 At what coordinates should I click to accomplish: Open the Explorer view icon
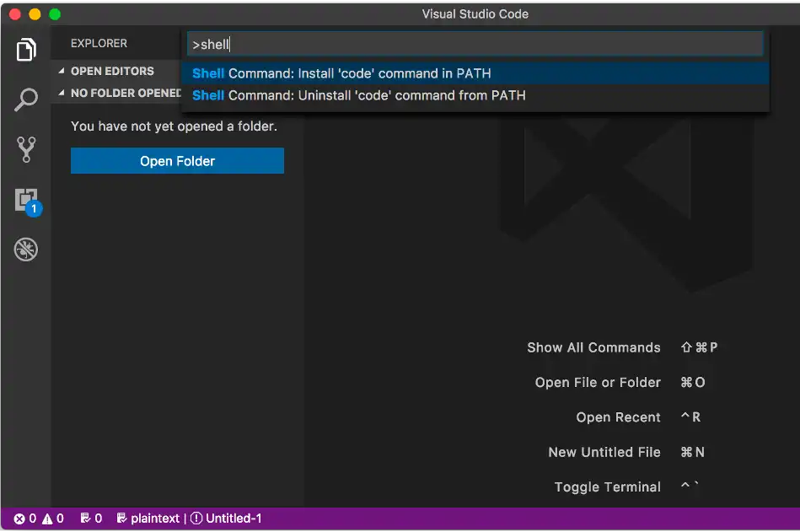click(26, 50)
